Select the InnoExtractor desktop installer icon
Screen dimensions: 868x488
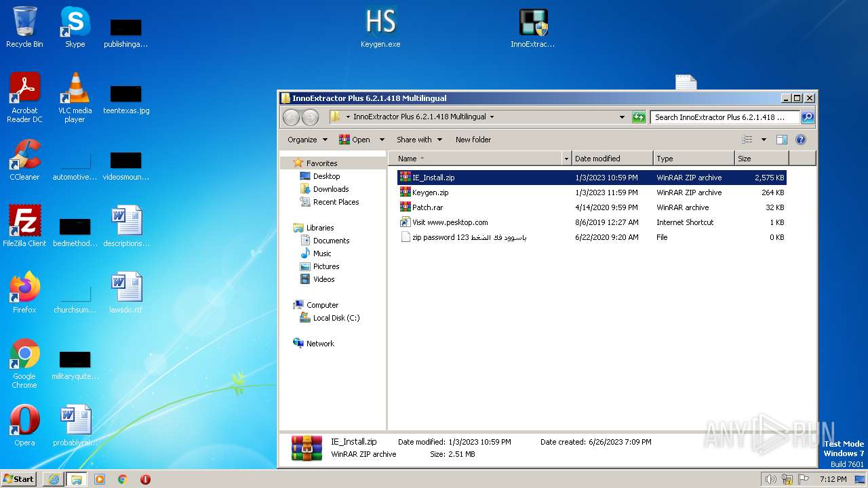pos(532,27)
